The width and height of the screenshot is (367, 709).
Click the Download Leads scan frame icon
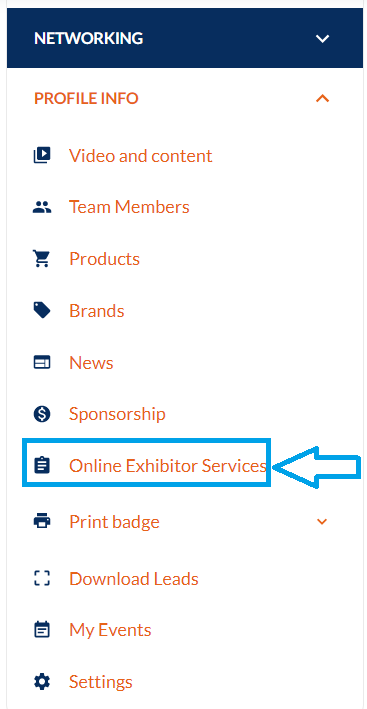click(x=42, y=578)
